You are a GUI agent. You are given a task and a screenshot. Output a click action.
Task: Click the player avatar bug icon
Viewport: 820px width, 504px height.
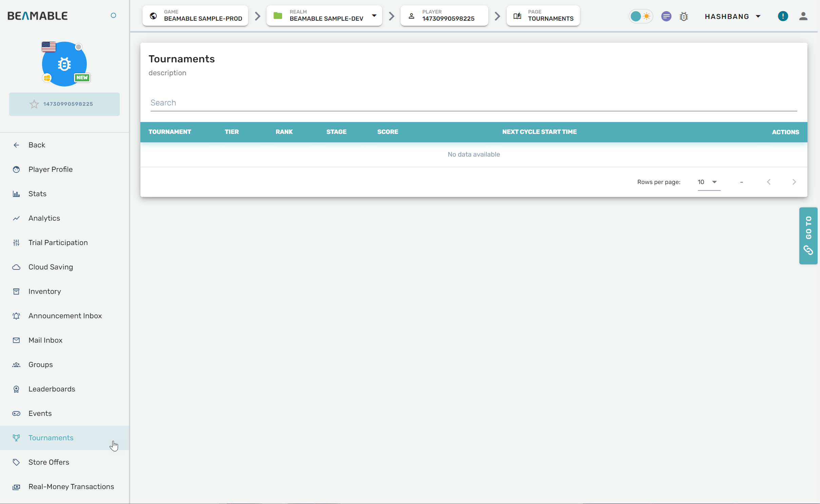point(64,64)
